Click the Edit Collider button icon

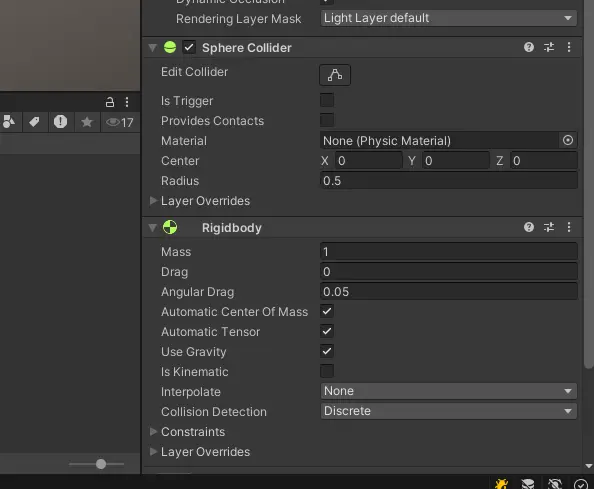coord(335,75)
